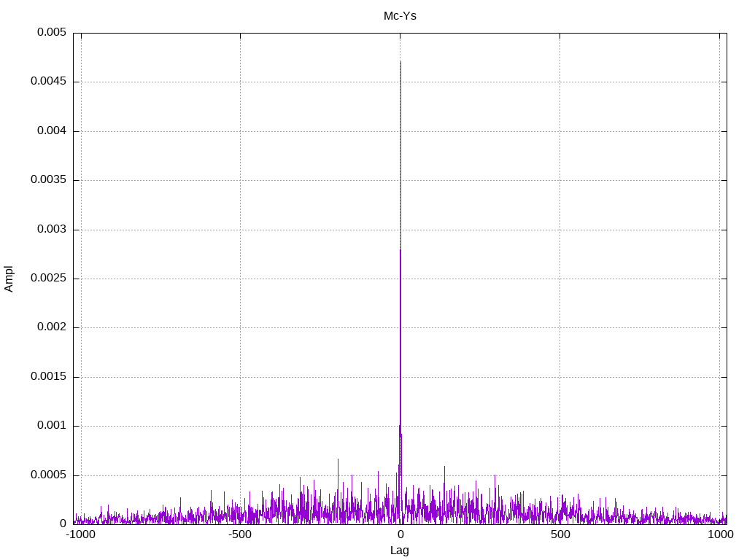Click the Lag x-axis label
The height and width of the screenshot is (560, 747).
coord(400,551)
